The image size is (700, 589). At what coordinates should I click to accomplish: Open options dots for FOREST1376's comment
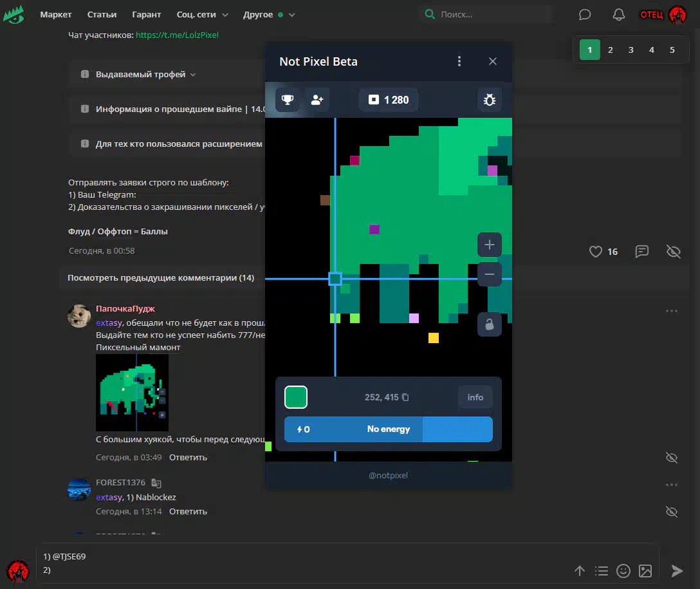(x=672, y=485)
